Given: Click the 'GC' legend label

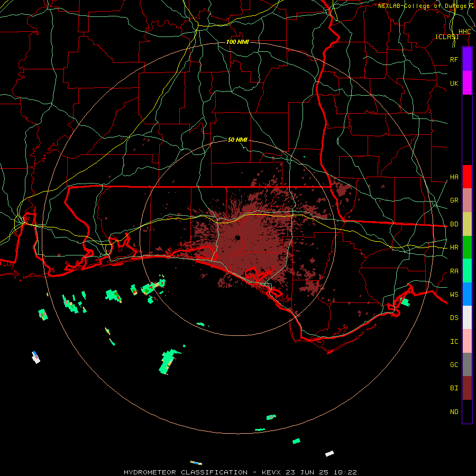Looking at the screenshot, I should point(454,365).
